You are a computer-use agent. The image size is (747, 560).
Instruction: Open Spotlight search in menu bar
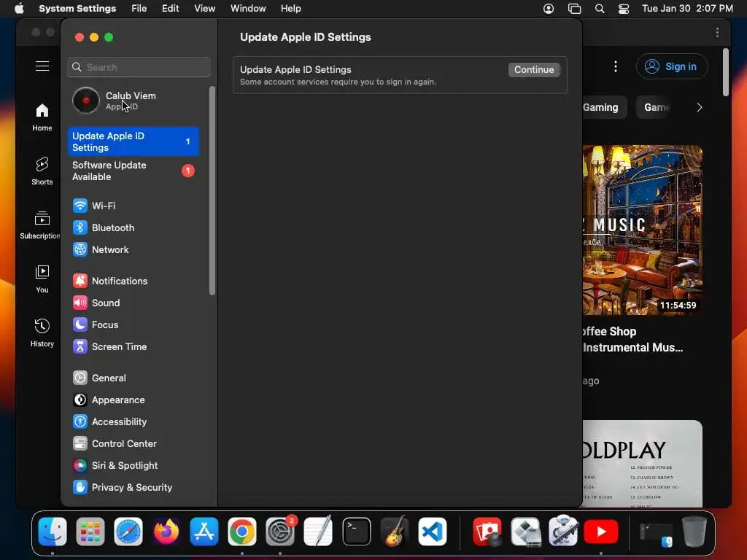pyautogui.click(x=600, y=9)
